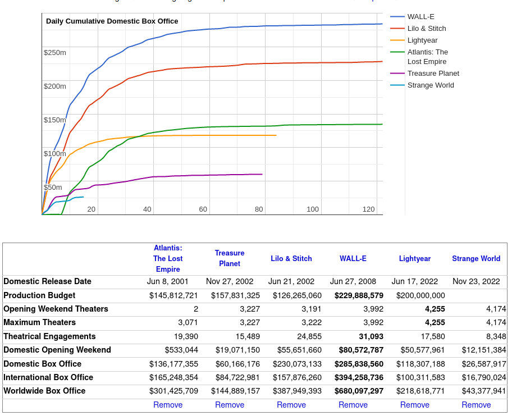Select the Domestic Opening Weekend row label

point(57,350)
